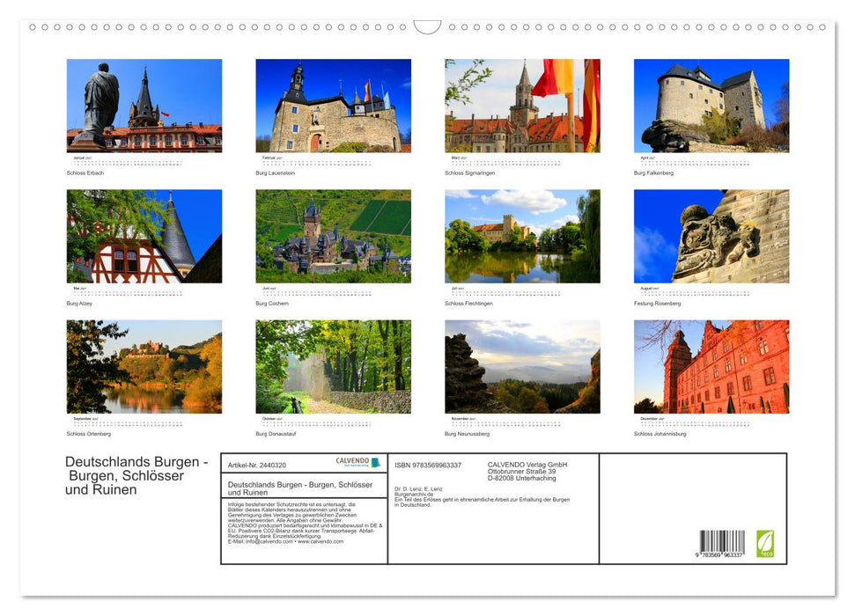Click the 'D-82008 Unterhaching' line
The image size is (855, 616).
[x=522, y=478]
